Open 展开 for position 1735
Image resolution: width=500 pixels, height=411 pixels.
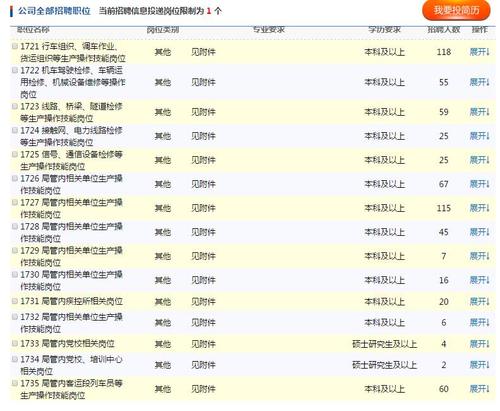coord(479,389)
